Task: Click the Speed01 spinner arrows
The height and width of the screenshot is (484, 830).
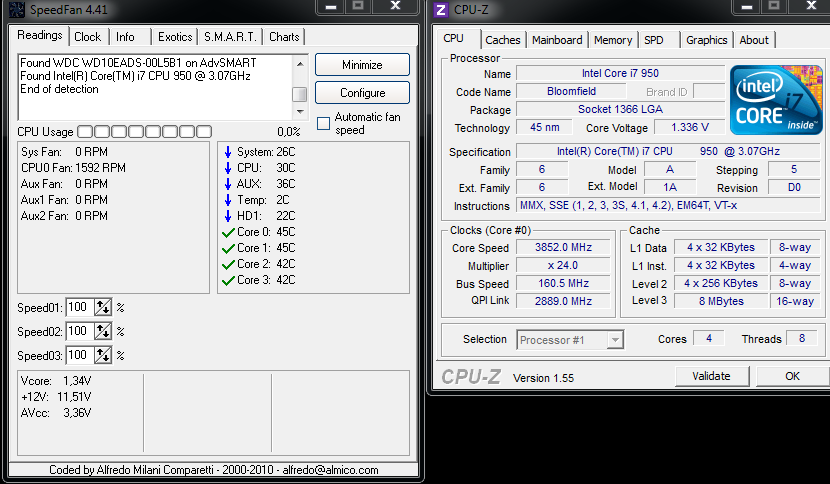Action: point(103,307)
